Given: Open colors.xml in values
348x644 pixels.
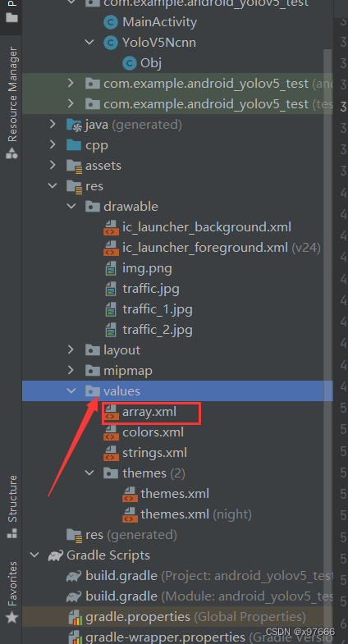Looking at the screenshot, I should click(153, 432).
